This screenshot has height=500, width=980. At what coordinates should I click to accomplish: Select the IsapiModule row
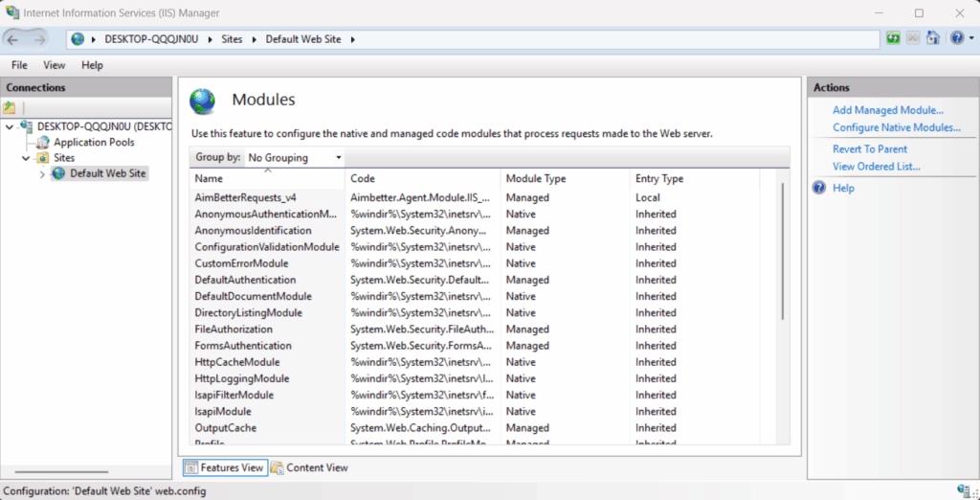474,412
